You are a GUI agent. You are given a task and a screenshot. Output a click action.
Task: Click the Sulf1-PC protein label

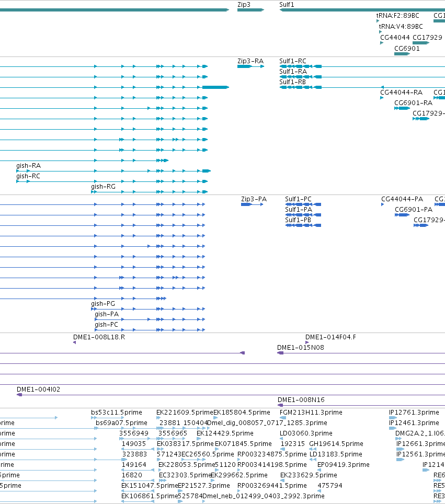pyautogui.click(x=298, y=199)
